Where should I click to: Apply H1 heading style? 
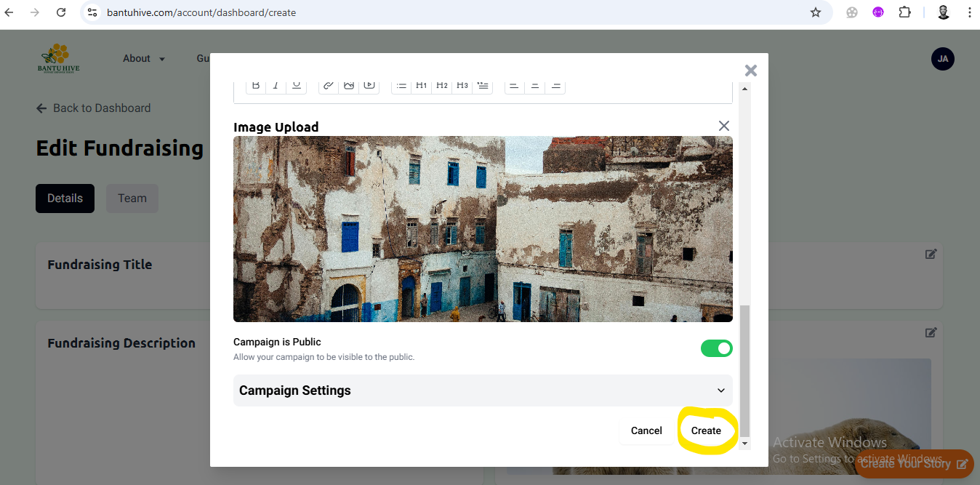(422, 85)
